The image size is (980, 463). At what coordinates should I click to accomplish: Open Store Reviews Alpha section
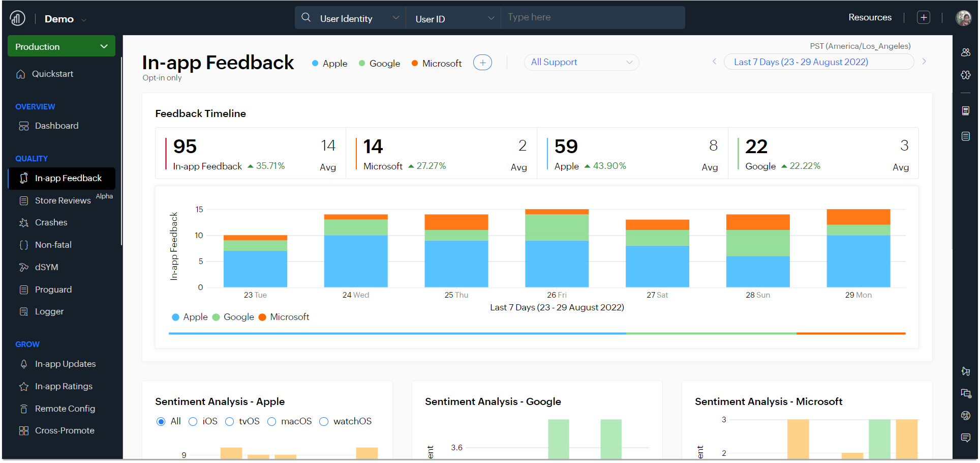[x=62, y=200]
